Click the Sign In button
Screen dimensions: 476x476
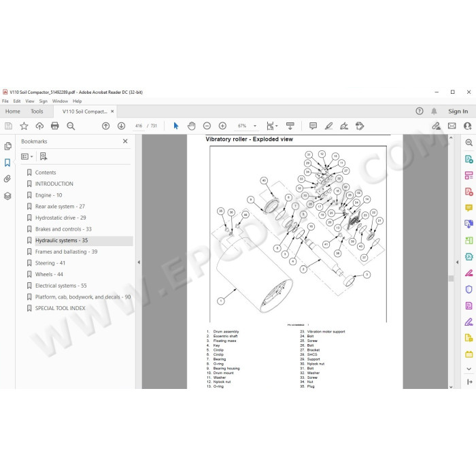(458, 112)
